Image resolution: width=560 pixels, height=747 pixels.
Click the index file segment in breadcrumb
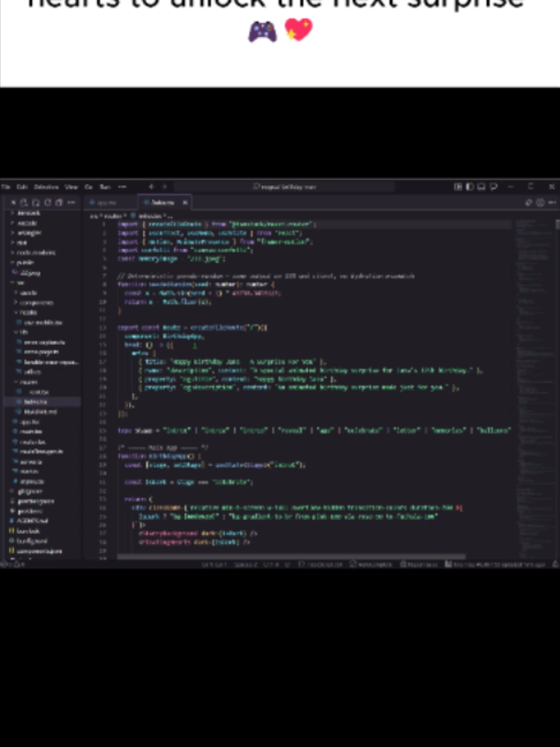[x=150, y=216]
